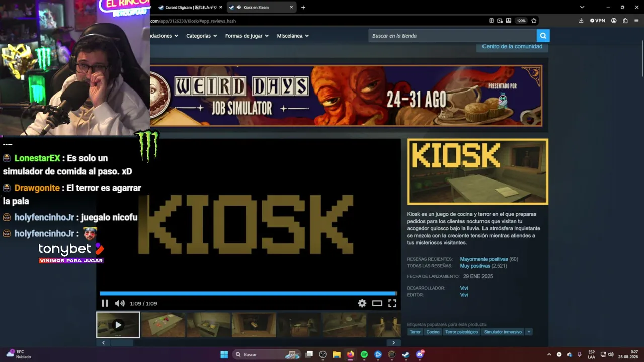Viewport: 644px width, 362px height.
Task: Click the install page icon in address bar
Action: [509, 21]
